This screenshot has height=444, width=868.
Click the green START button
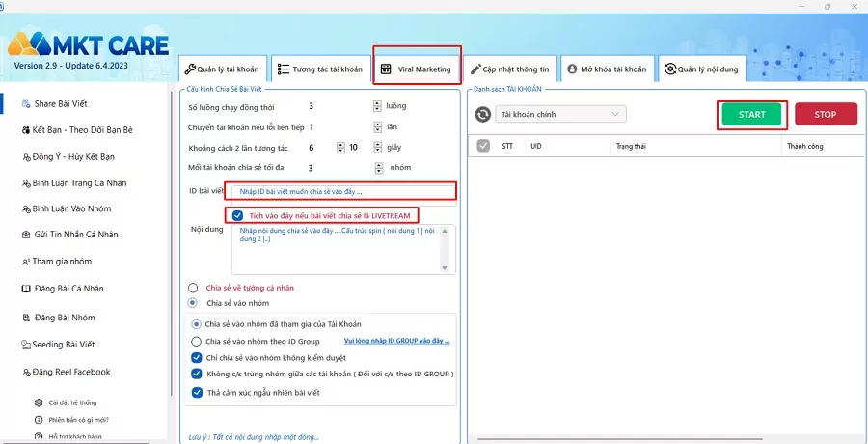pyautogui.click(x=751, y=114)
